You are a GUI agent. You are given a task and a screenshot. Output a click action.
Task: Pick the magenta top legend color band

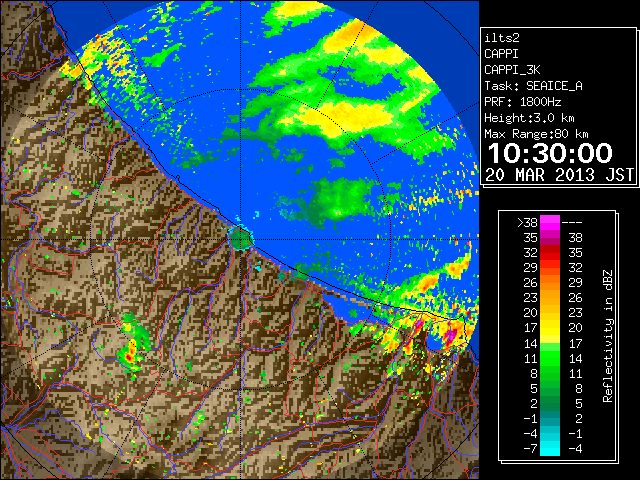[x=550, y=222]
